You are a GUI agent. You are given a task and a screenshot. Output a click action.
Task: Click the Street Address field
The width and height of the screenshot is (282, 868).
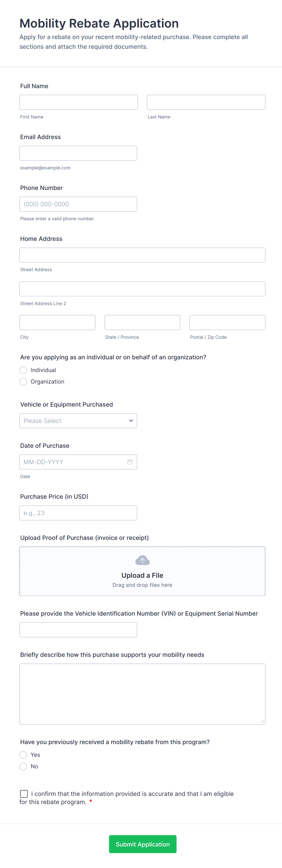142,255
